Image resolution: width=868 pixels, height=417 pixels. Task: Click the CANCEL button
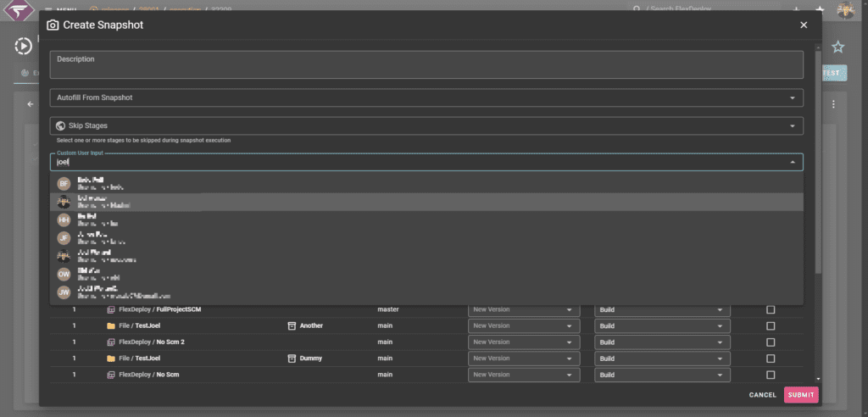coord(762,395)
